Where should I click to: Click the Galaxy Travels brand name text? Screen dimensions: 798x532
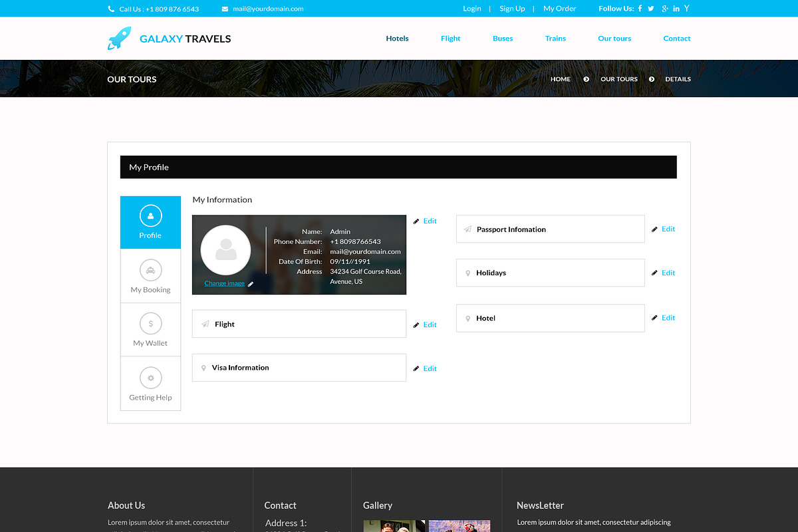coord(186,39)
